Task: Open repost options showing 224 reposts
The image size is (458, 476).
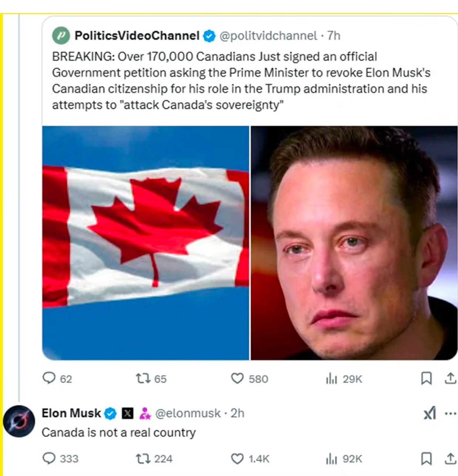Action: point(142,459)
